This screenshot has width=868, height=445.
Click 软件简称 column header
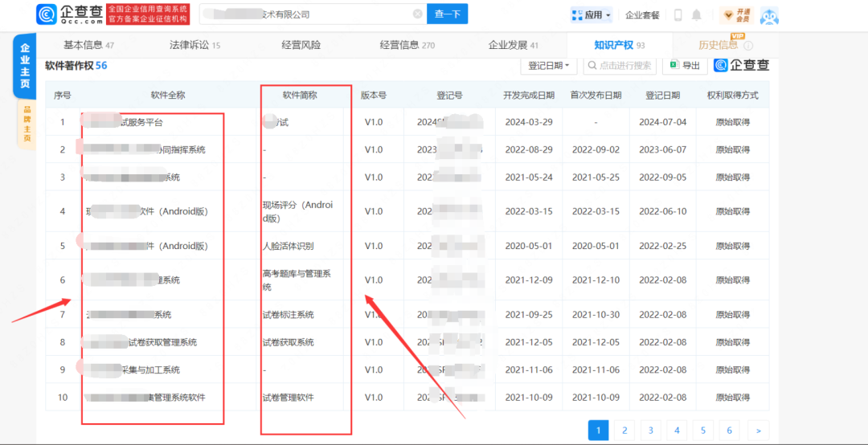300,96
